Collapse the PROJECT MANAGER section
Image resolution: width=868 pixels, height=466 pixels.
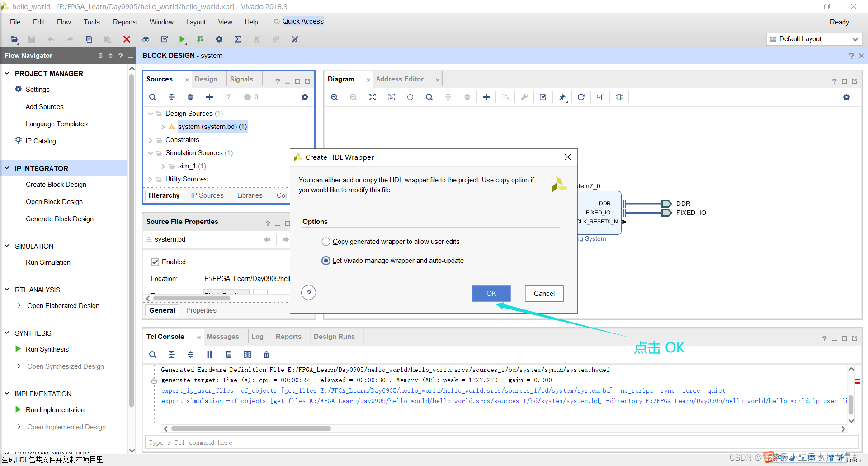pos(7,73)
